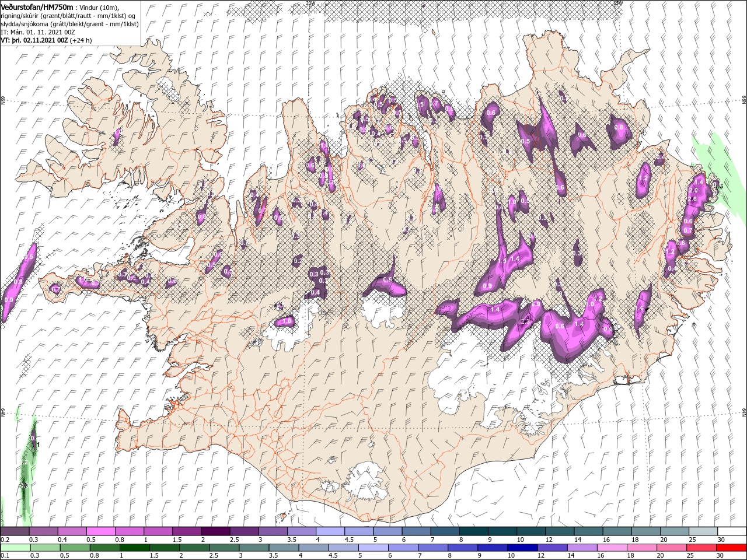Select the 'slydda/snjókoma' description line

pos(69,24)
